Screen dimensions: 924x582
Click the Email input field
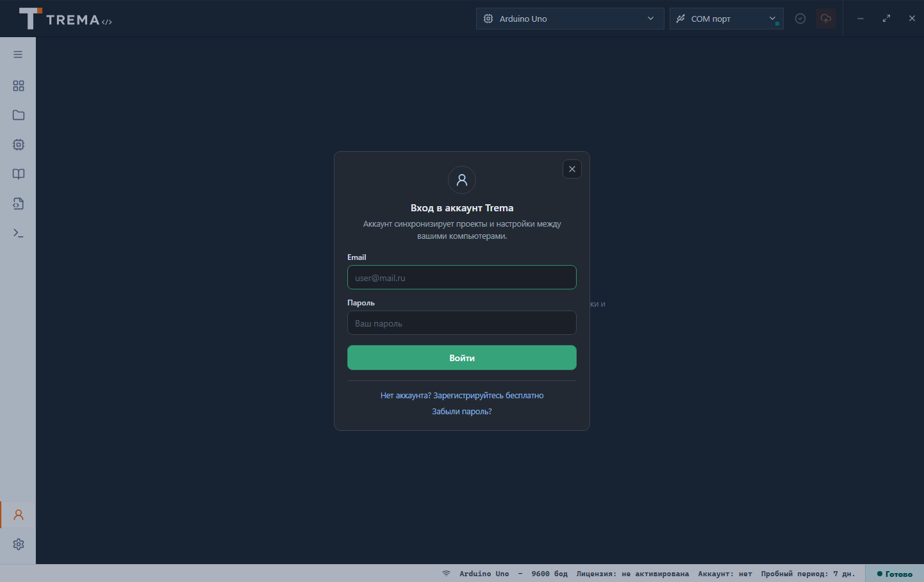462,277
